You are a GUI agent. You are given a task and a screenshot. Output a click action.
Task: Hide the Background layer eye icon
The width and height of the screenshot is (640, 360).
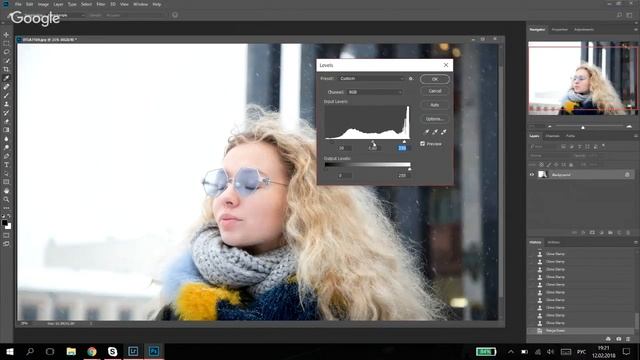[x=532, y=175]
